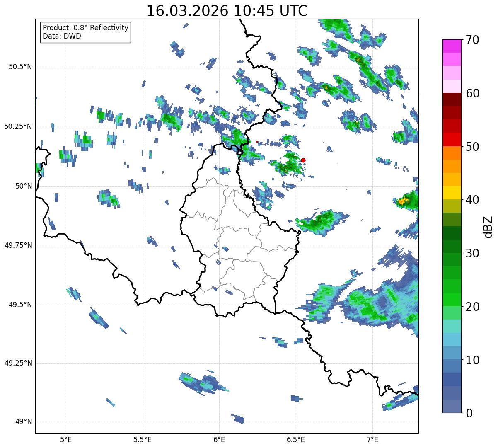498x448 pixels.
Task: Click the yellow-orange storm core near 7.2°E
Action: point(403,201)
